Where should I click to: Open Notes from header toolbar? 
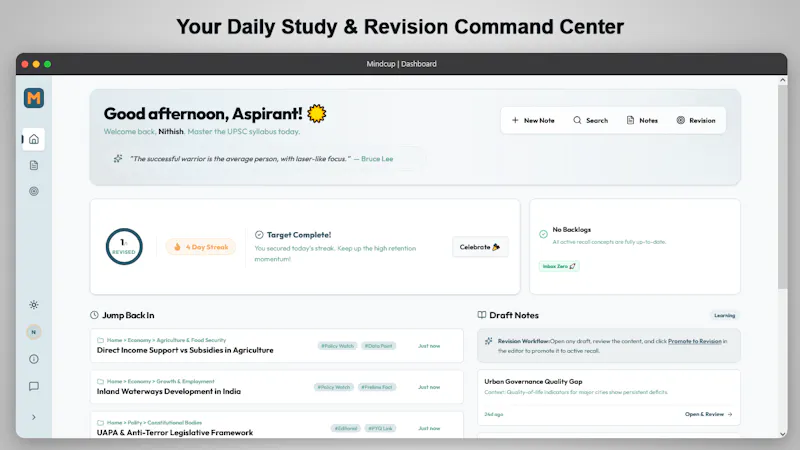(x=642, y=120)
